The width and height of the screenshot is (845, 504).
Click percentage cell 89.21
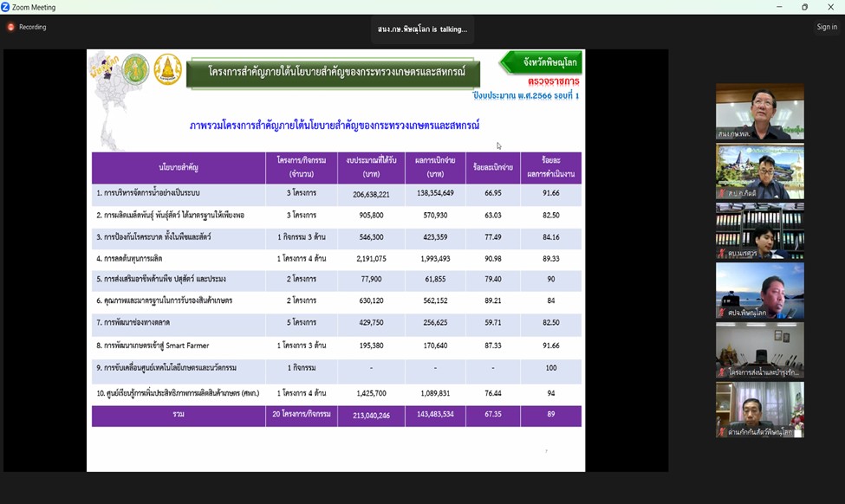[x=493, y=301]
